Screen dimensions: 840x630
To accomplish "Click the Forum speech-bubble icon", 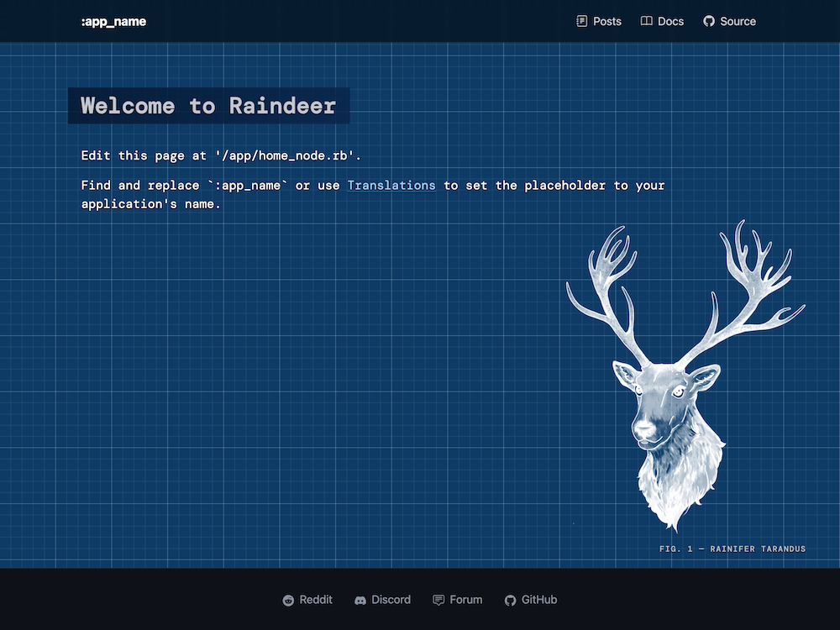I will pyautogui.click(x=438, y=601).
